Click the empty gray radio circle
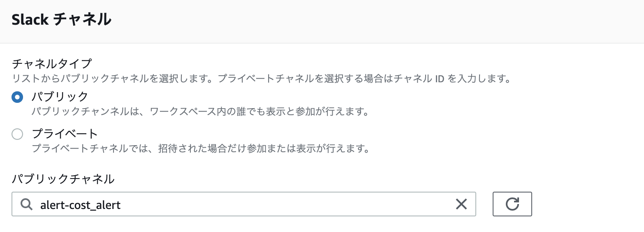 (17, 135)
